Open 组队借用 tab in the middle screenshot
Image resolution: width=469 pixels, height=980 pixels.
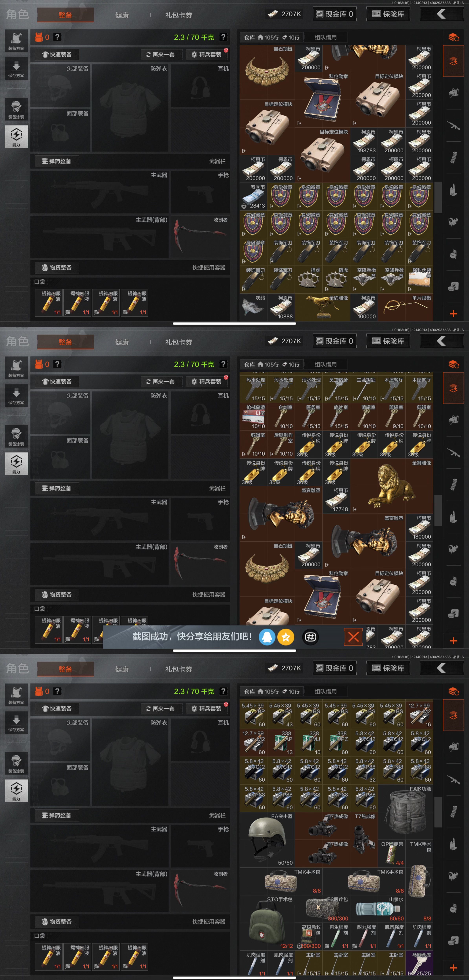pos(325,365)
